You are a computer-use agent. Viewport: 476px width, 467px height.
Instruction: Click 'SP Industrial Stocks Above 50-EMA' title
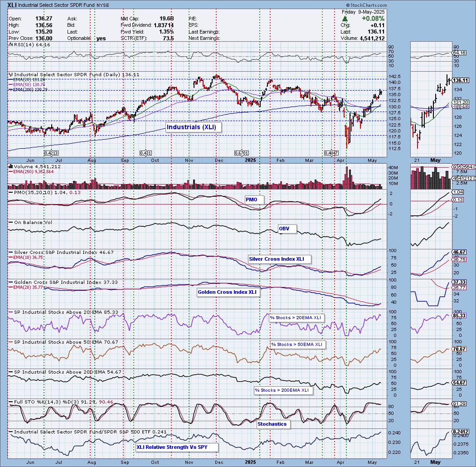63,342
